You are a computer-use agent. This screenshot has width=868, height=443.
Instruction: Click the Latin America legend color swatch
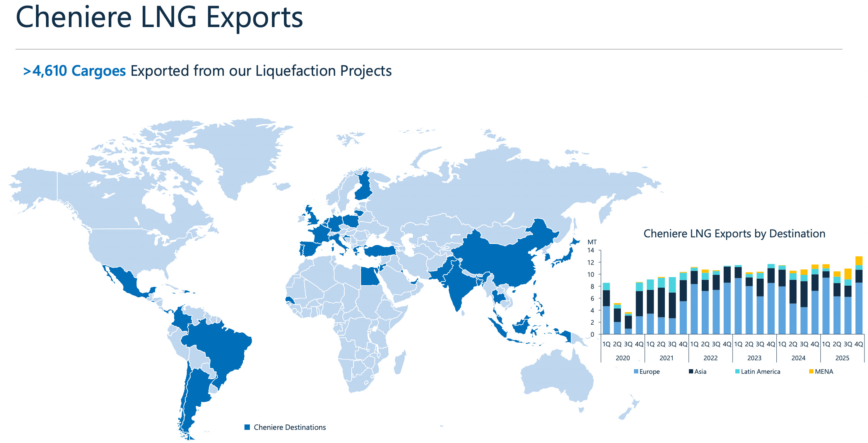click(x=737, y=371)
